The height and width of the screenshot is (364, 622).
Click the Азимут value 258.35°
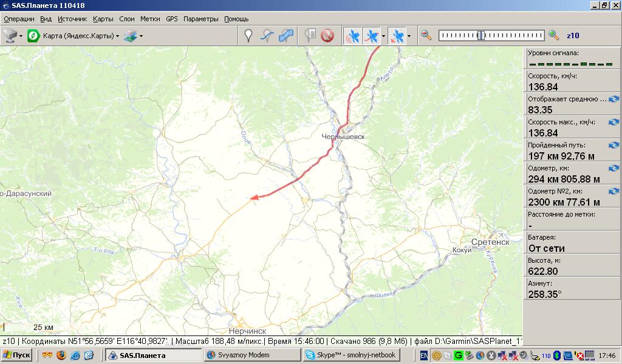[x=545, y=294]
